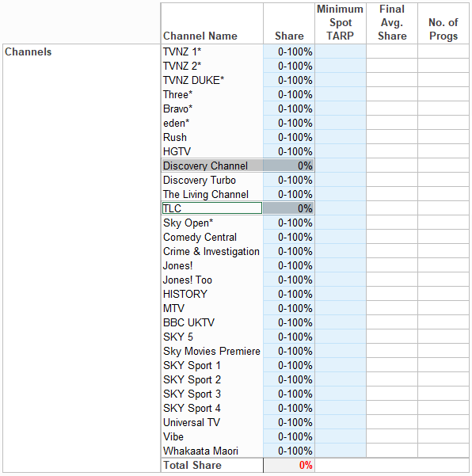This screenshot has width=472, height=476.
Task: Click the Minimum Spot TARP column header
Action: tap(341, 24)
